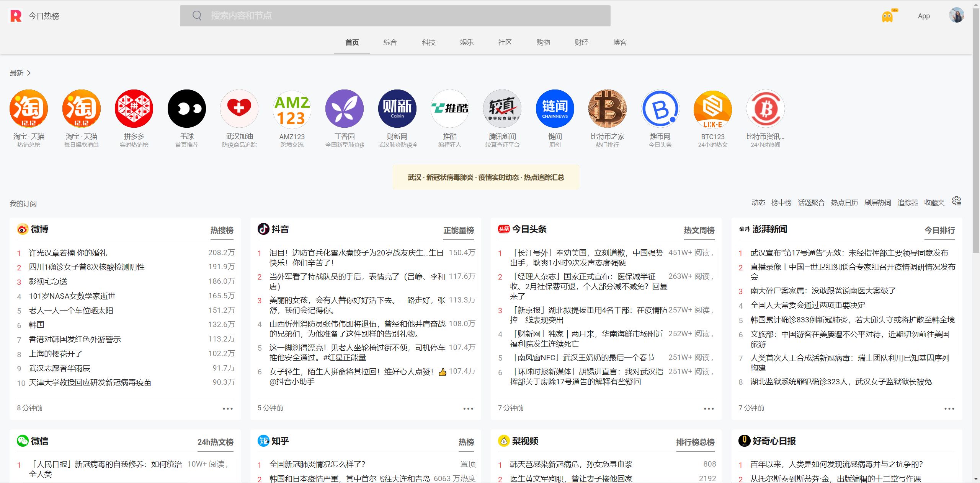Open the AMZ123 icon
This screenshot has width=980, height=483.
292,109
